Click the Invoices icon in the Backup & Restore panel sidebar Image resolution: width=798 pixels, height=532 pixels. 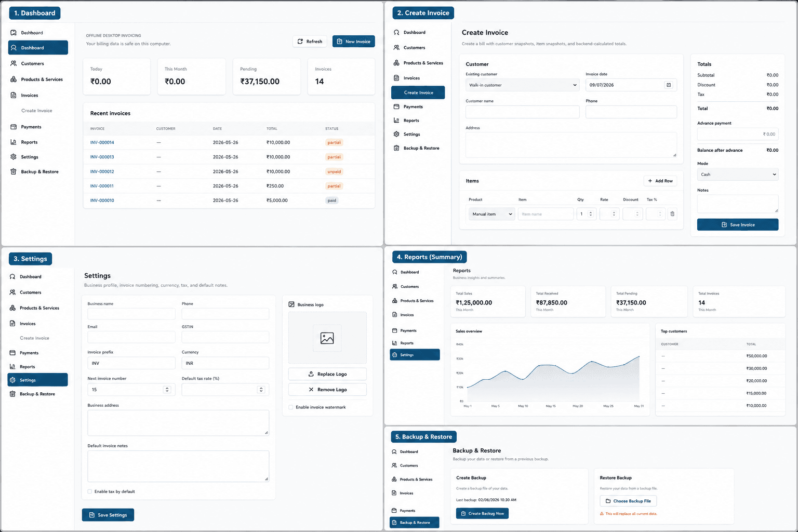pos(394,493)
